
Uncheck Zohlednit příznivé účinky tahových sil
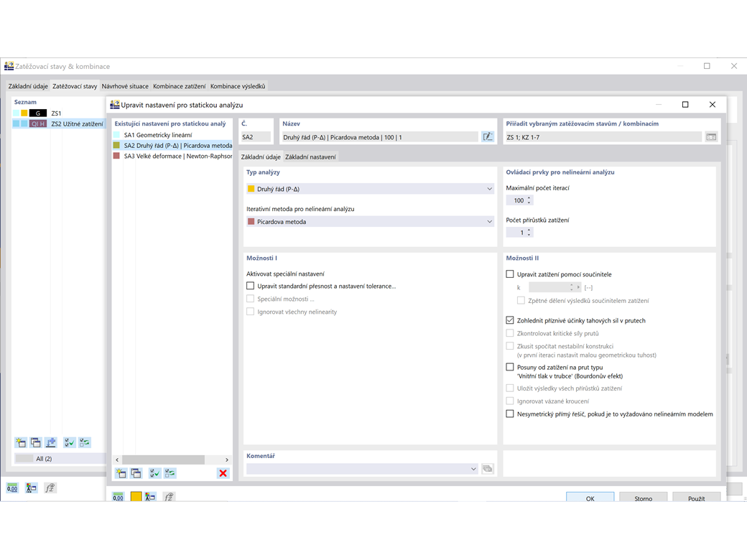[510, 319]
